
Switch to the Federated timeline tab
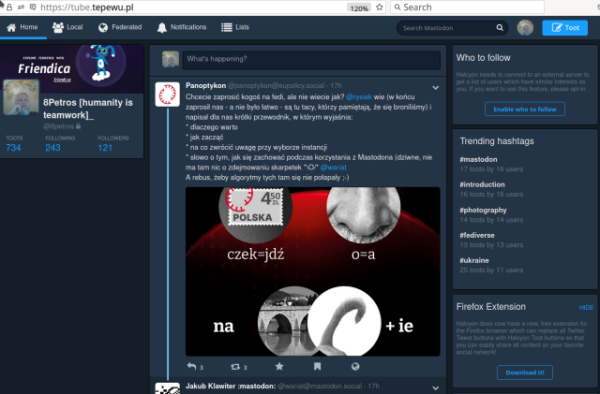point(120,28)
